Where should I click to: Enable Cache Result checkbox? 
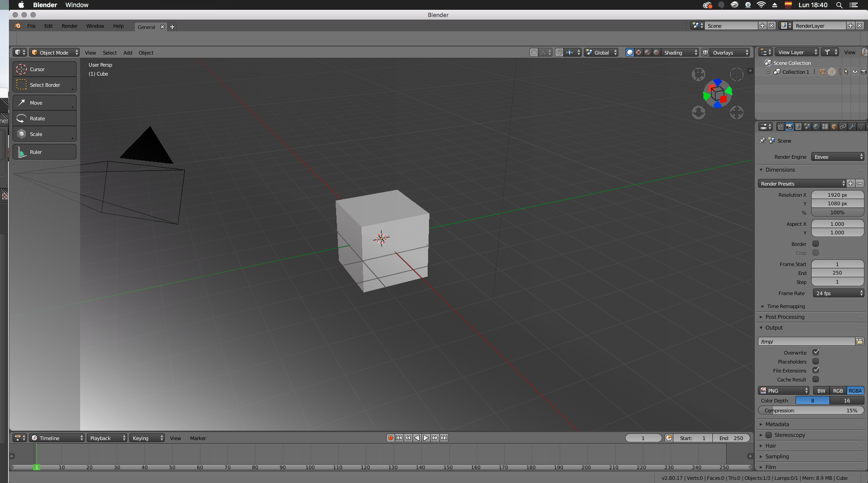point(816,379)
